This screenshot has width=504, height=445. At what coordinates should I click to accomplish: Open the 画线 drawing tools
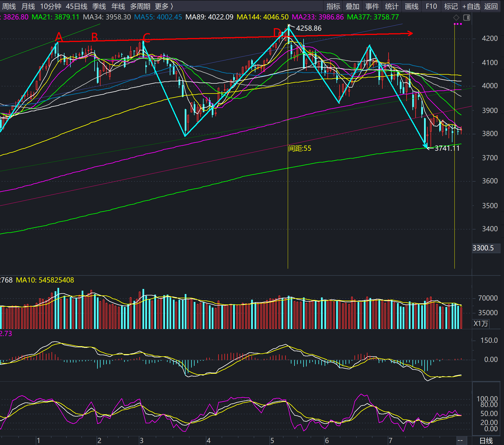coord(412,6)
